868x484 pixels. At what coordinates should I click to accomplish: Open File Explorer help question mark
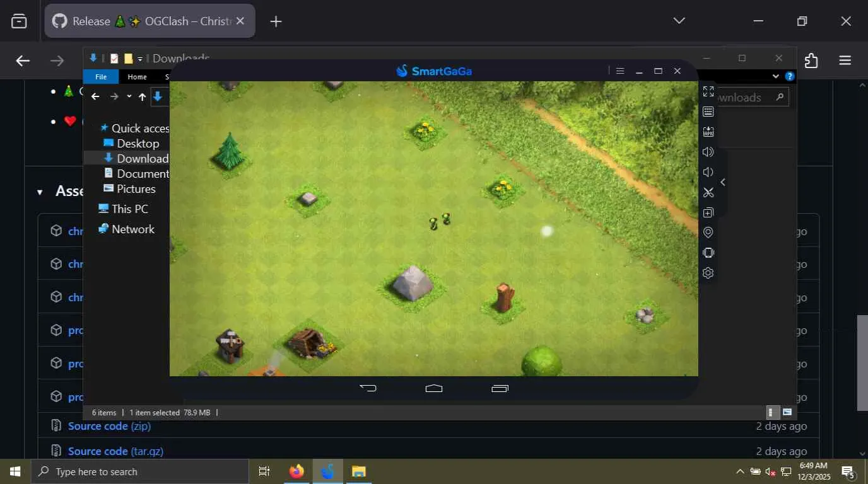789,76
